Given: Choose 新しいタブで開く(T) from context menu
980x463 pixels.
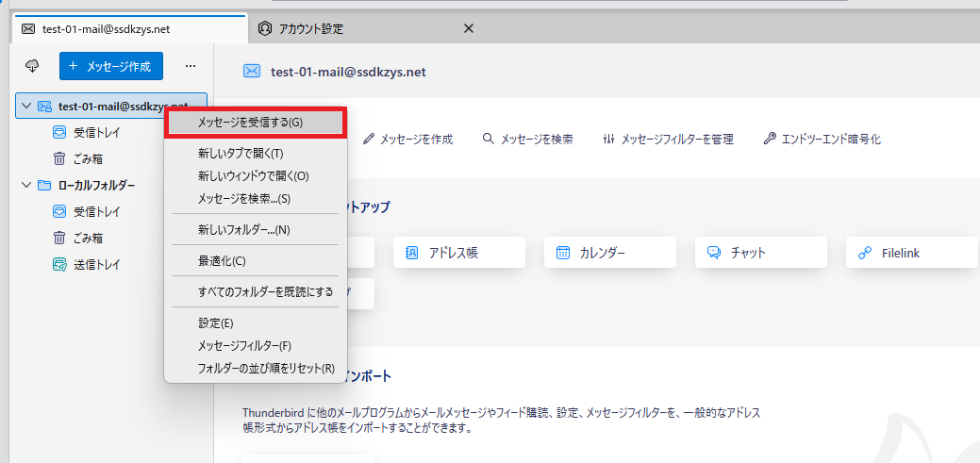Looking at the screenshot, I should click(x=240, y=153).
